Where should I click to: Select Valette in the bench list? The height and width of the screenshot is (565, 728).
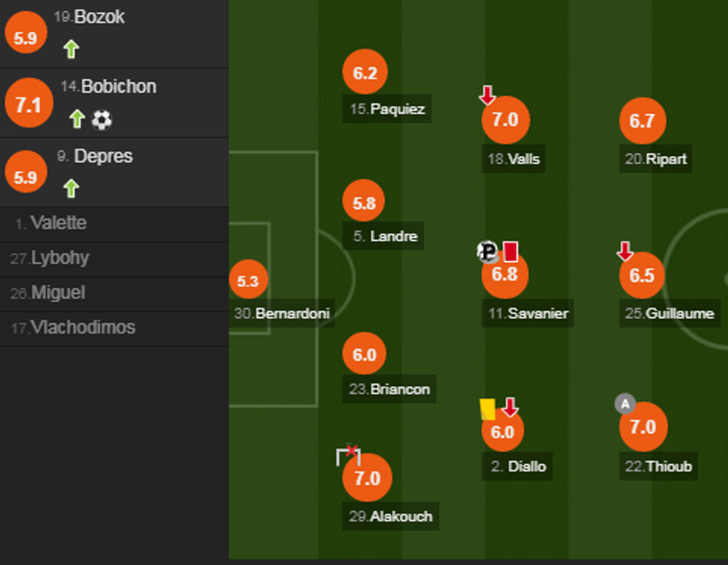tap(58, 223)
